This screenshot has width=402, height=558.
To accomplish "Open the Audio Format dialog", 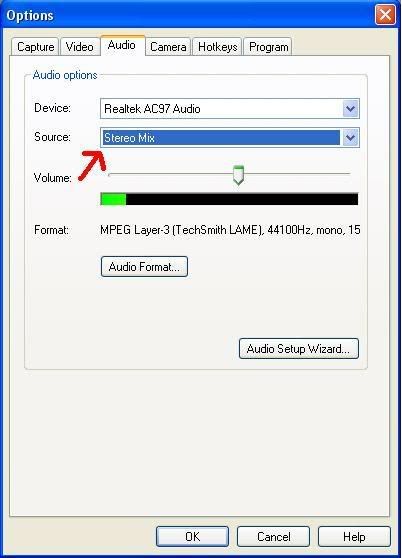I will click(x=144, y=267).
